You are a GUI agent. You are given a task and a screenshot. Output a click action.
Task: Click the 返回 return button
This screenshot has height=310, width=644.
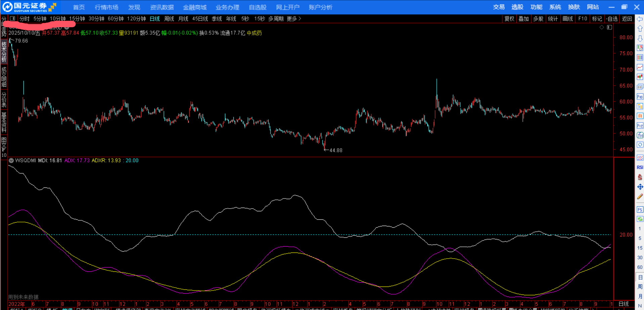pos(627,19)
